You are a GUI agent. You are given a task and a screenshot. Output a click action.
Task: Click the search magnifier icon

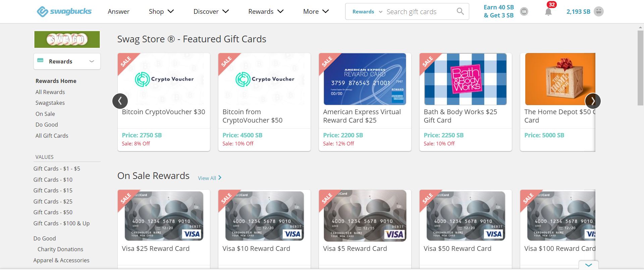point(460,11)
